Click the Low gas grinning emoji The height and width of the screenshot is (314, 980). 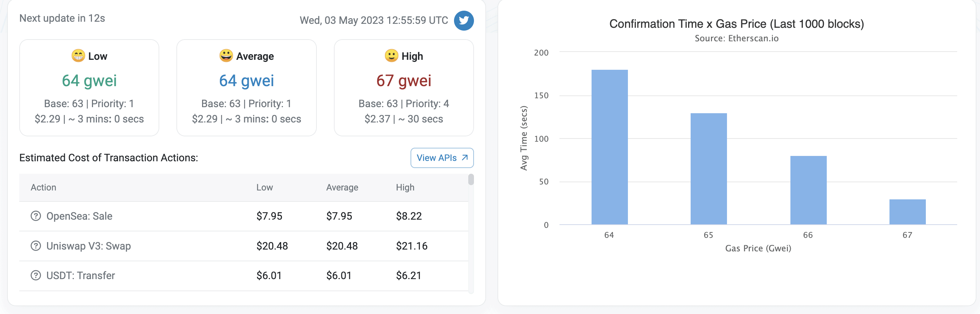tap(78, 56)
